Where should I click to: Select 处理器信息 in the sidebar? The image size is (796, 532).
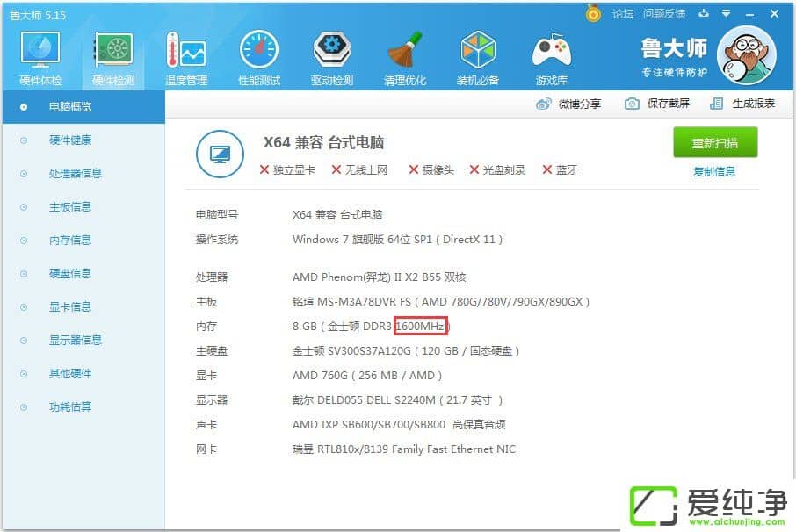pos(76,174)
